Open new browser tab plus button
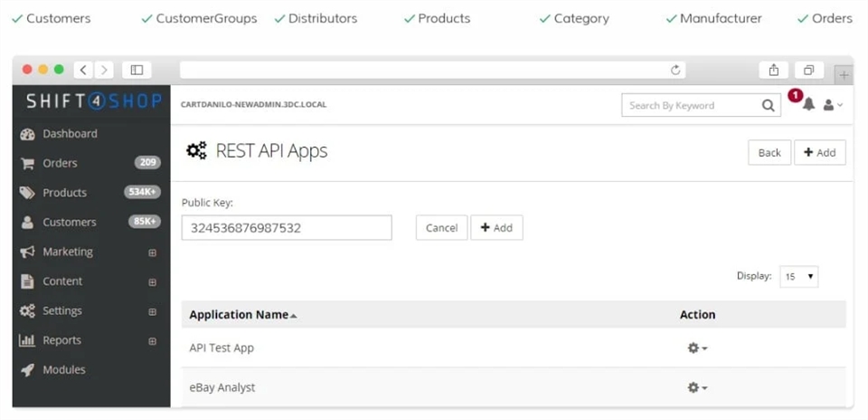The width and height of the screenshot is (868, 420). click(843, 74)
